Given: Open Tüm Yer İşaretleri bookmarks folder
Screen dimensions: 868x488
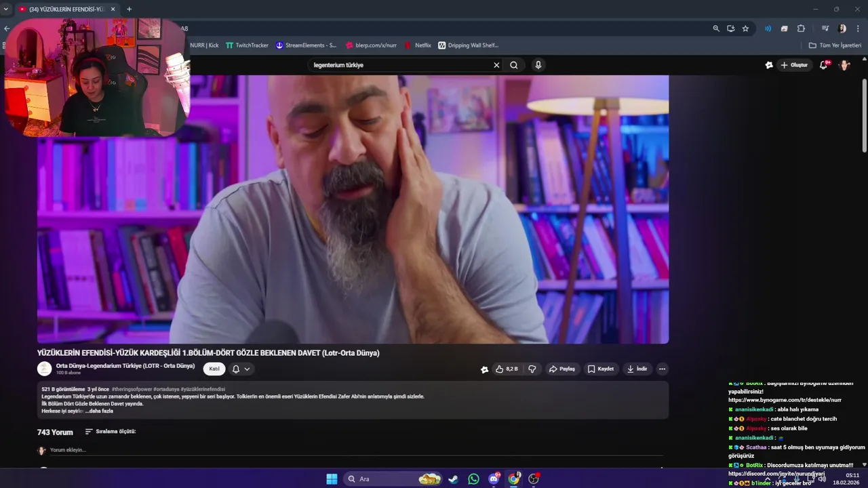Looking at the screenshot, I should pyautogui.click(x=835, y=45).
